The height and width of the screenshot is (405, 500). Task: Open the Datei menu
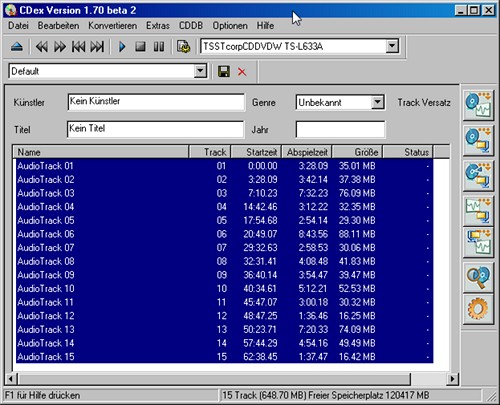coord(18,26)
